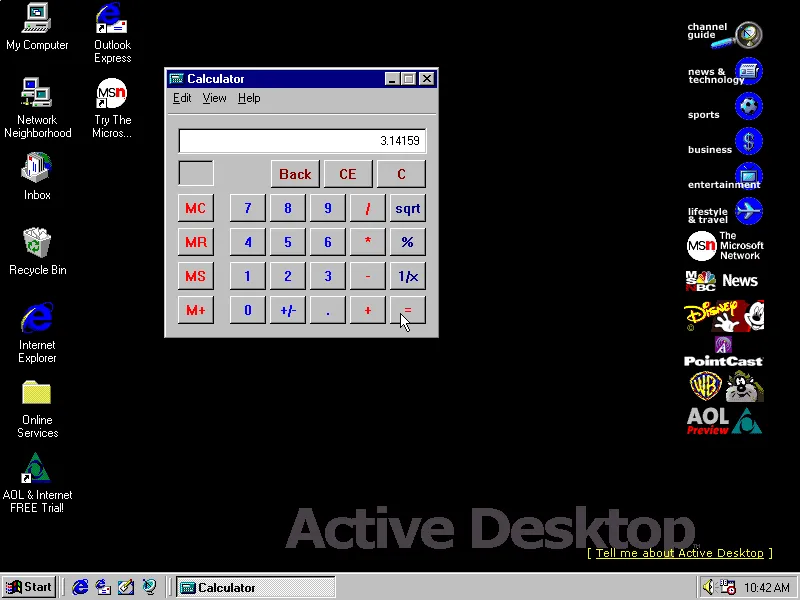Launch Outlook Express from quick launch bar
This screenshot has height=600, width=800.
(103, 587)
